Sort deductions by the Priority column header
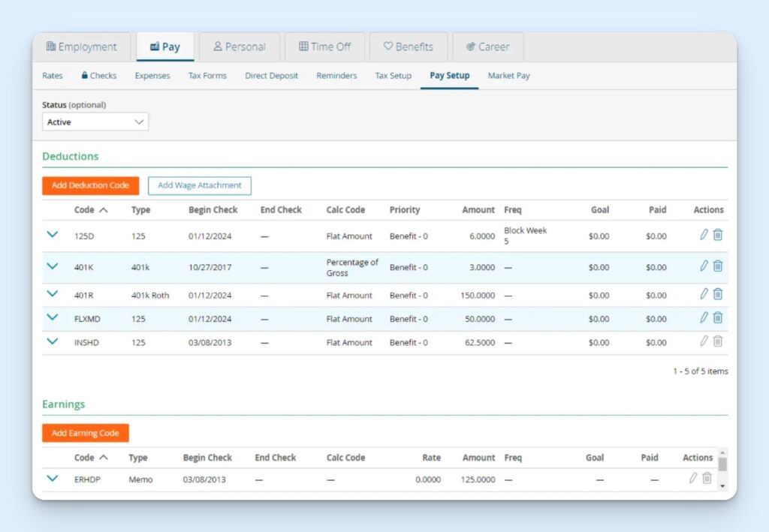The image size is (769, 532). click(x=405, y=210)
